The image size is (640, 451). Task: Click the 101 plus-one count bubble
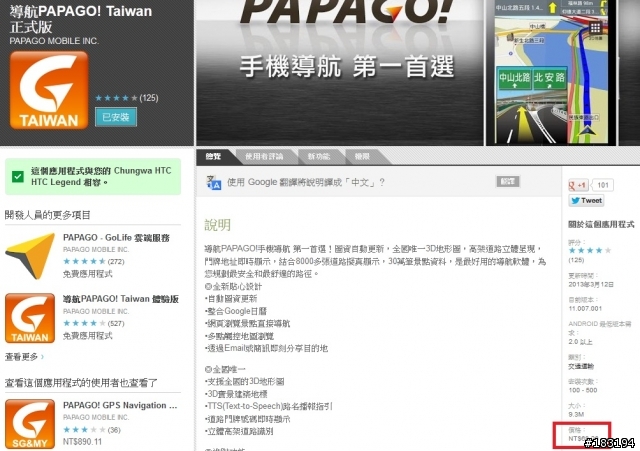pyautogui.click(x=603, y=185)
